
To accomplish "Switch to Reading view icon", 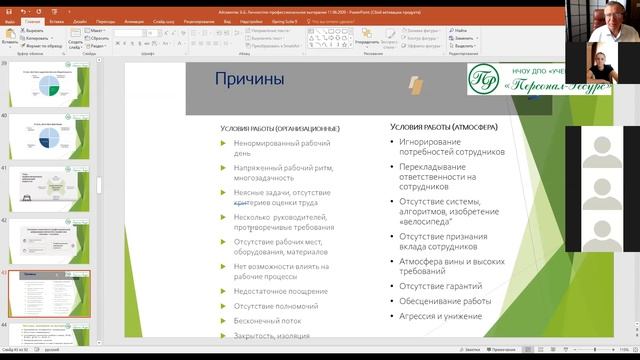I will click(553, 350).
